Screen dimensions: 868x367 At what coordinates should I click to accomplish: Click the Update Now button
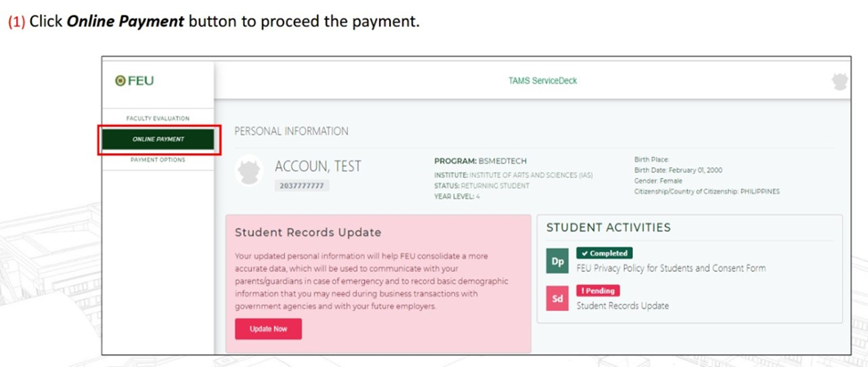pyautogui.click(x=269, y=329)
